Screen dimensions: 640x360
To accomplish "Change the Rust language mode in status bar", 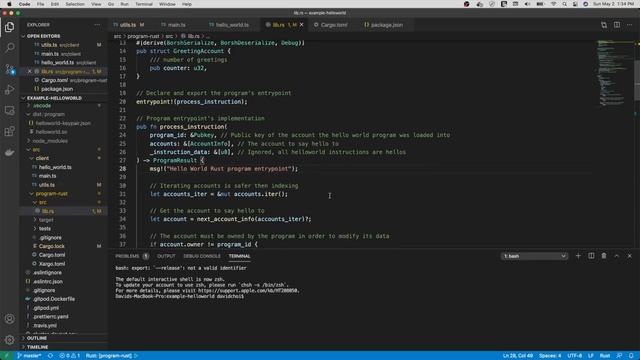I will click(x=604, y=356).
